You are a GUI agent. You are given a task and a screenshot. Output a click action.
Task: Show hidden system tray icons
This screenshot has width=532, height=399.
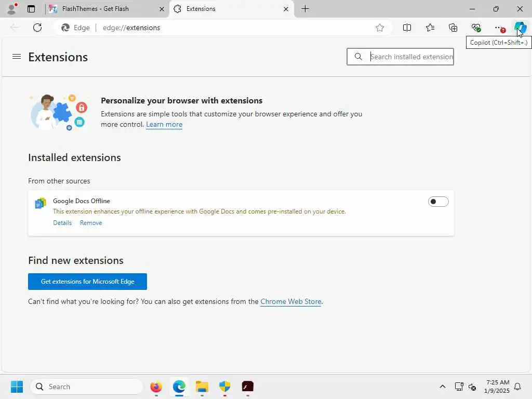[443, 387]
